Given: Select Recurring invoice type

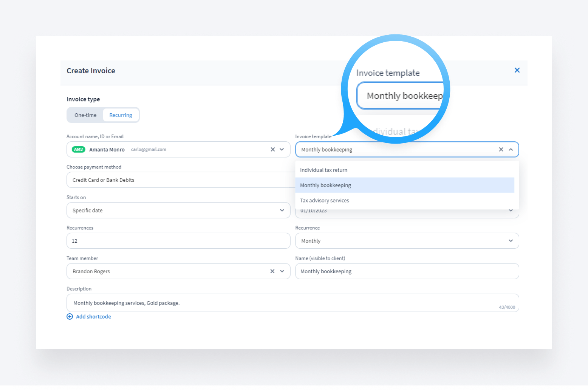Looking at the screenshot, I should point(121,115).
